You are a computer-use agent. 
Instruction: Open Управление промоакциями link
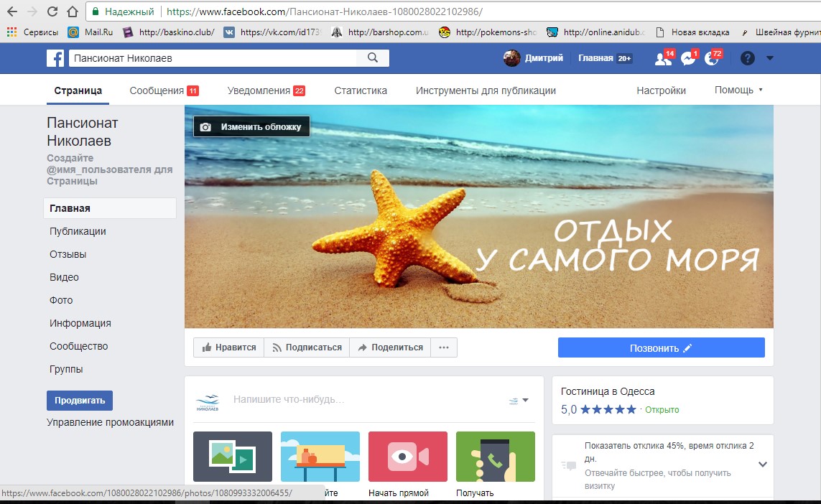(110, 422)
